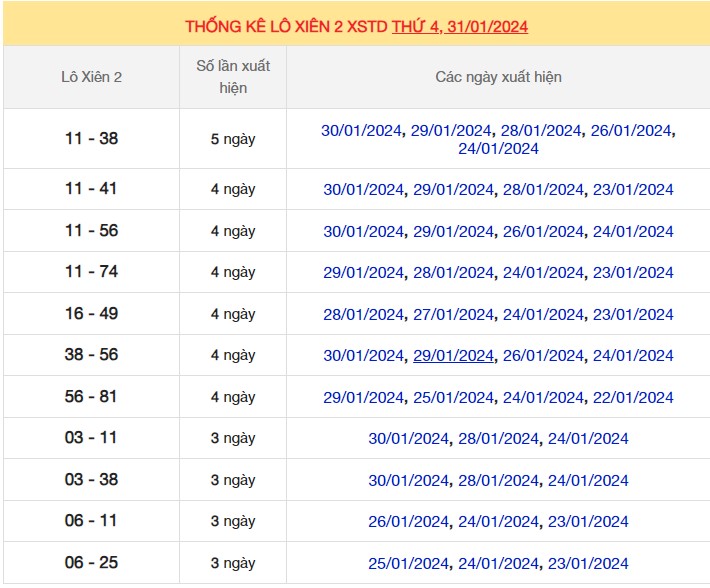Select the 11 - 38 pair cell
Screen dimensions: 710x588
coord(91,139)
